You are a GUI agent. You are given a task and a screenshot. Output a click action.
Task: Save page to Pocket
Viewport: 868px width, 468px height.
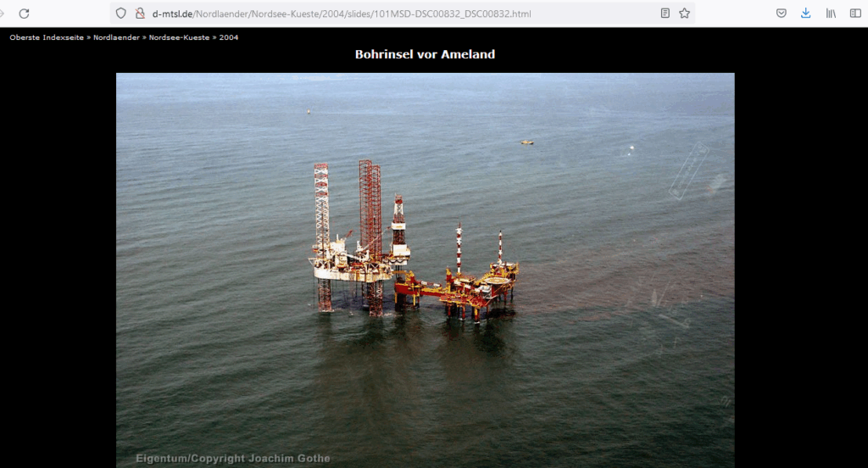coord(782,14)
